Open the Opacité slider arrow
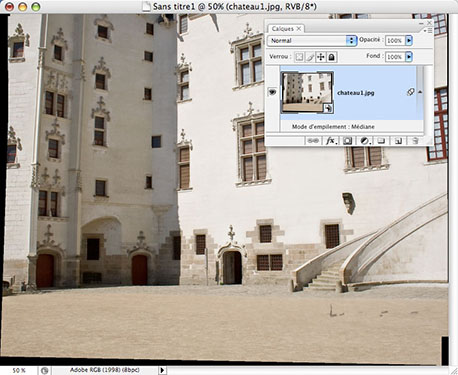Screen dimensions: 458x375 coord(409,41)
